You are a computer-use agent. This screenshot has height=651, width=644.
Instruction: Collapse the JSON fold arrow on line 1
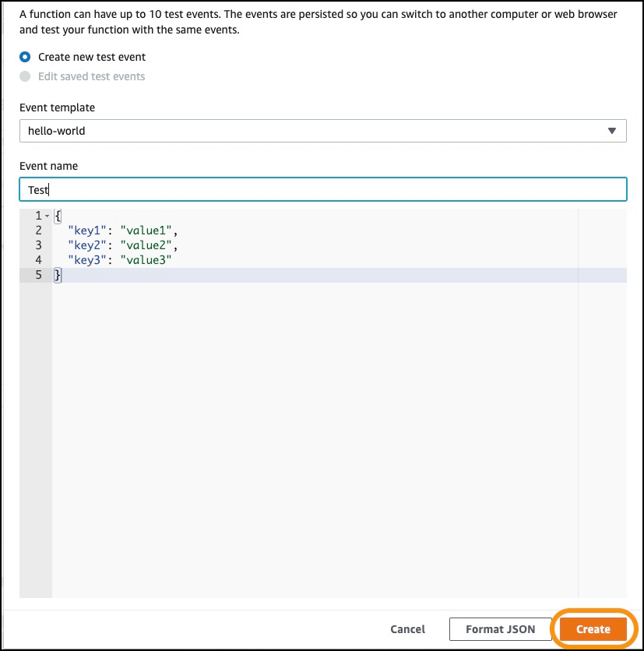47,216
